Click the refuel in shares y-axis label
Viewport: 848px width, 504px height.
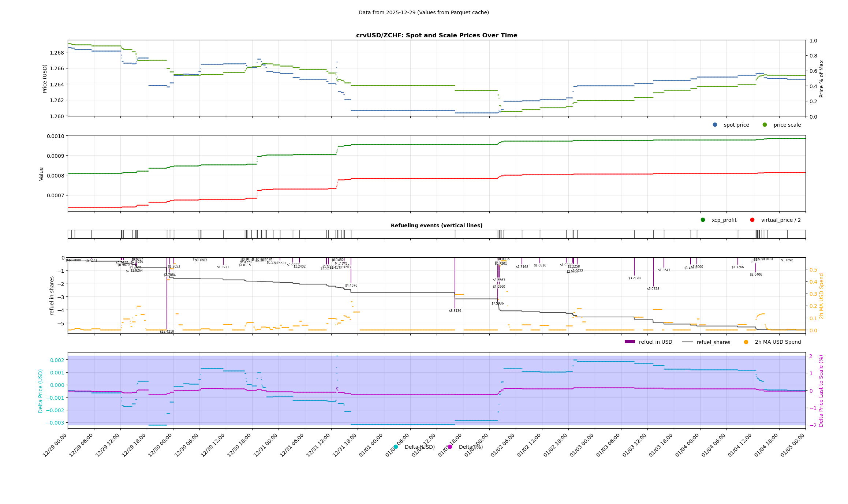click(52, 296)
